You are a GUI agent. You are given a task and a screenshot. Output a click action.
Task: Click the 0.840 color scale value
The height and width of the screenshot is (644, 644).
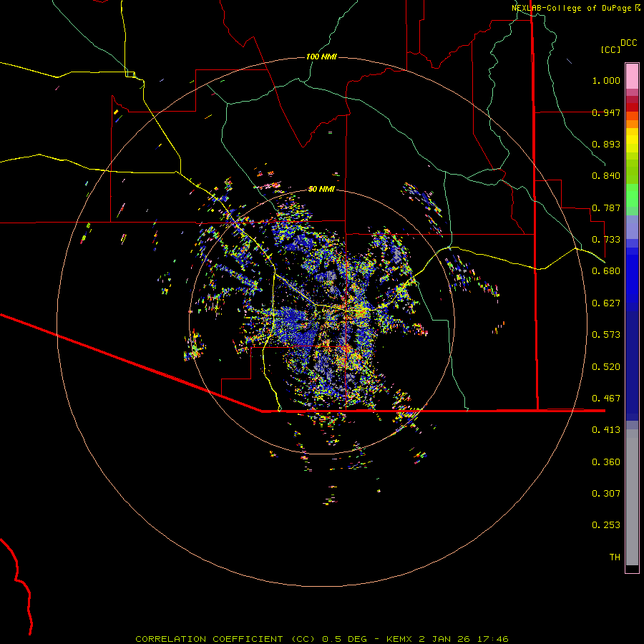tap(606, 176)
